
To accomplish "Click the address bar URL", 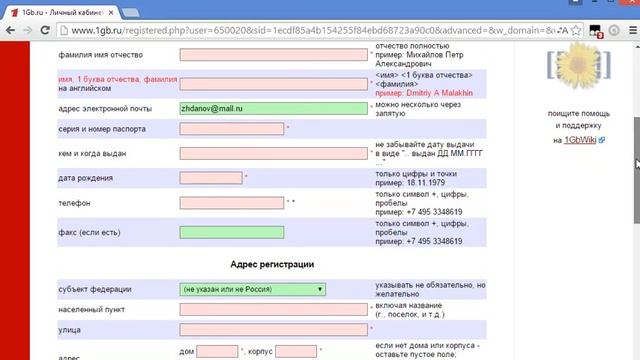I will 313,30.
